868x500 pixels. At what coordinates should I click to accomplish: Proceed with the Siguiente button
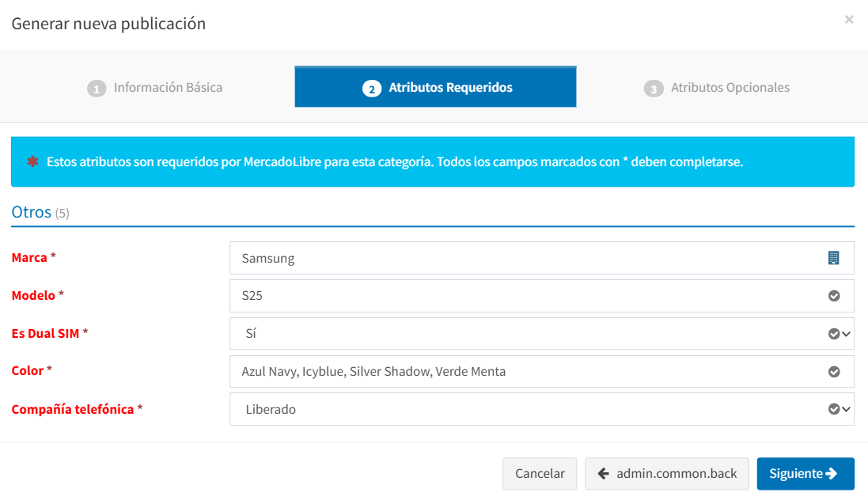[805, 474]
